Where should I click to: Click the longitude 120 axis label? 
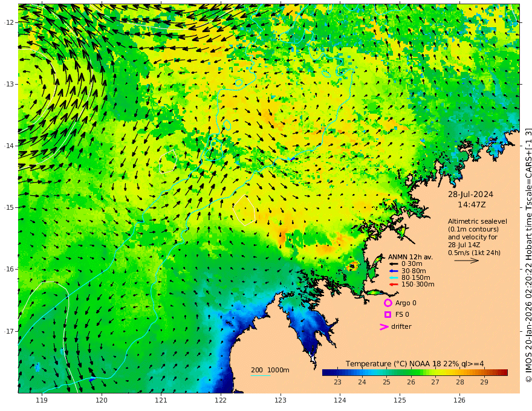coord(102,401)
